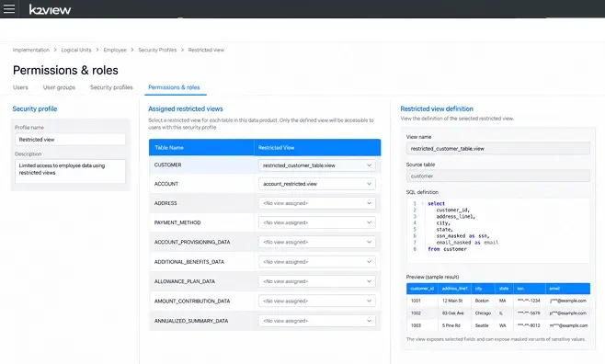Select the ADDRESS table row name
605x364 pixels.
(x=166, y=203)
